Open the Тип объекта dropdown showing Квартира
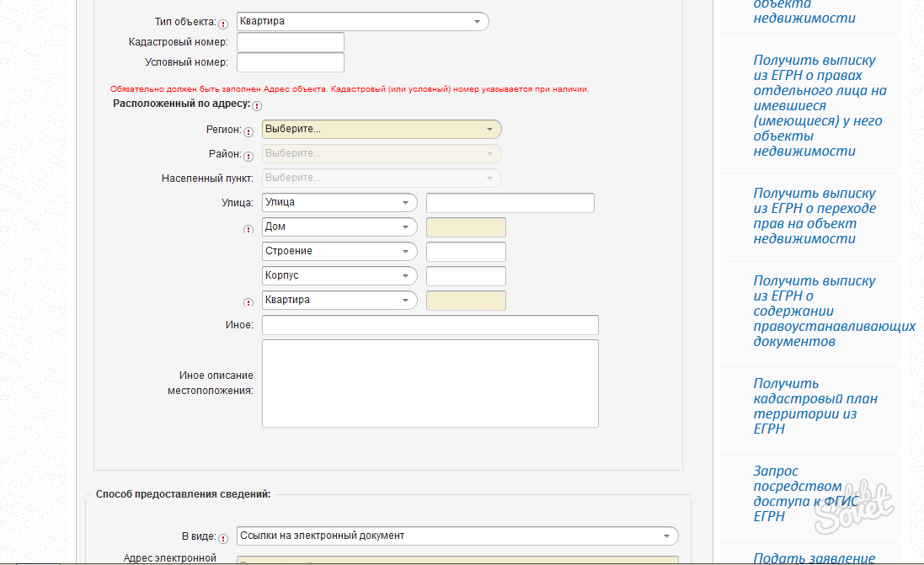This screenshot has width=924, height=565. click(362, 21)
